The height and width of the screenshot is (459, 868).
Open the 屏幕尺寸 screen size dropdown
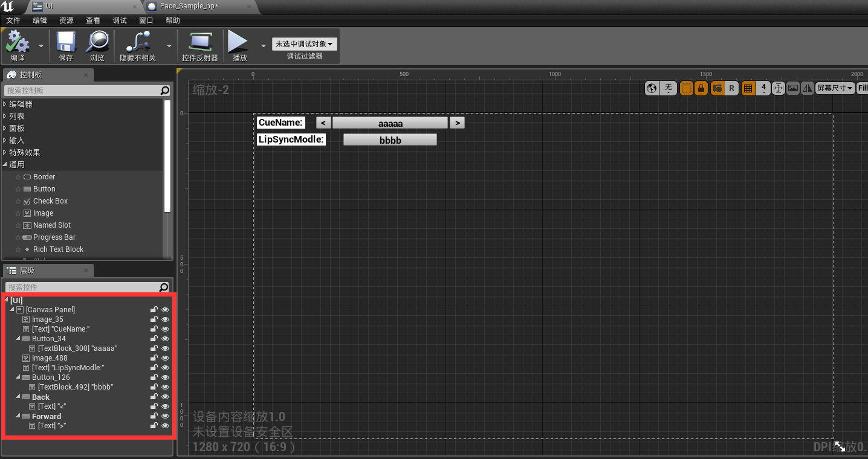[x=835, y=88]
